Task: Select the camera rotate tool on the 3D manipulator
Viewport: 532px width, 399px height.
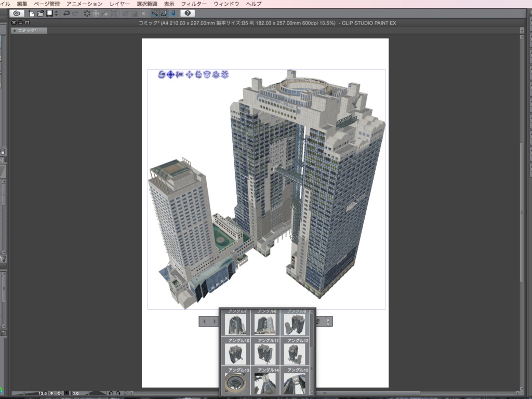Action: point(162,74)
